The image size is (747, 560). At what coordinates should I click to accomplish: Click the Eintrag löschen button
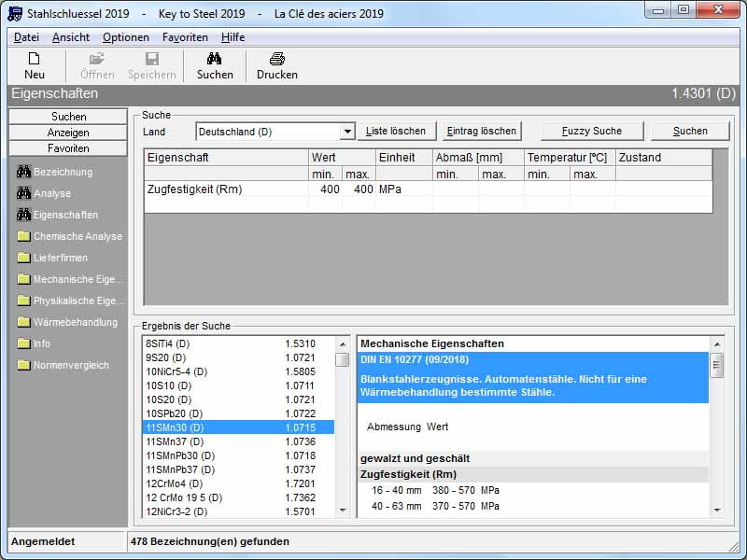pyautogui.click(x=481, y=131)
